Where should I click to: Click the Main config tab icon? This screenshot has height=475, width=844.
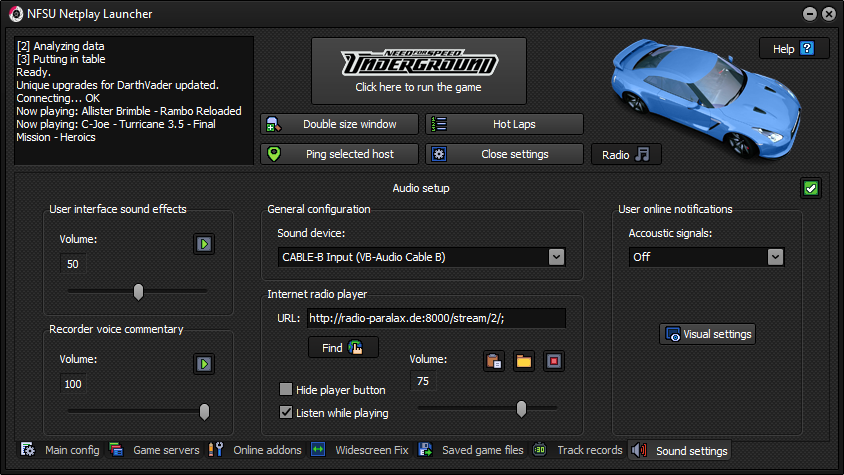coord(28,450)
